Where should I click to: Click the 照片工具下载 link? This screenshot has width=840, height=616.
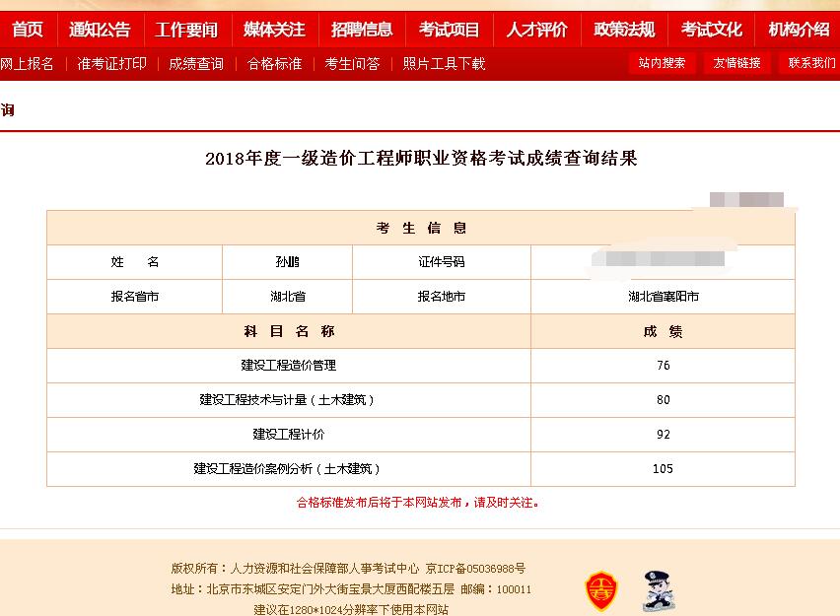tap(444, 64)
